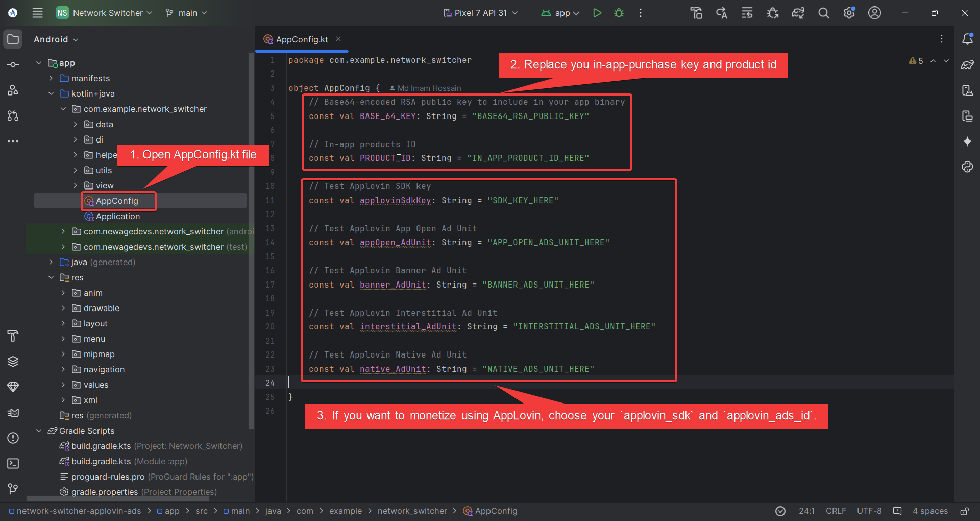Open the main branch dropdown
The width and height of the screenshot is (980, 521).
(x=186, y=13)
